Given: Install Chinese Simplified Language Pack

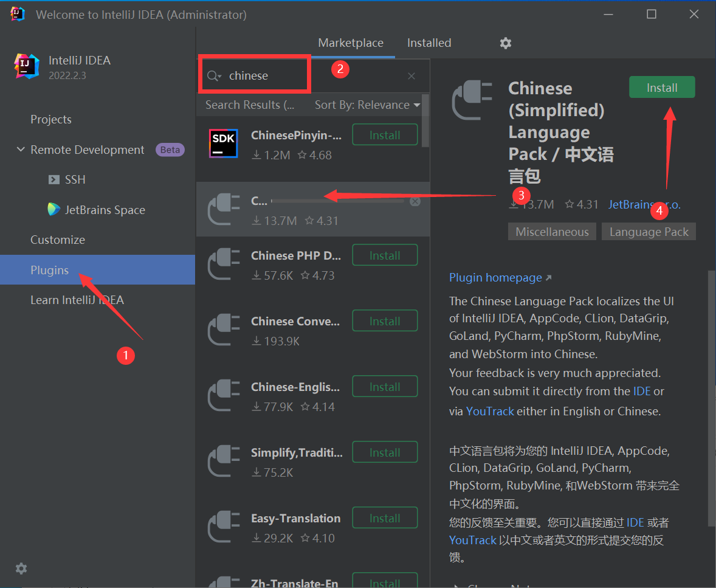Looking at the screenshot, I should [662, 88].
